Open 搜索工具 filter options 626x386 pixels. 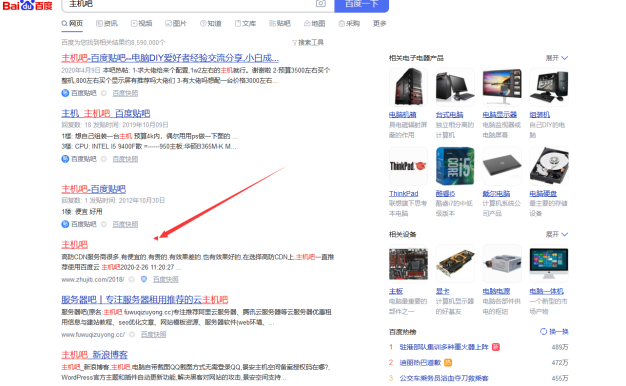(308, 42)
